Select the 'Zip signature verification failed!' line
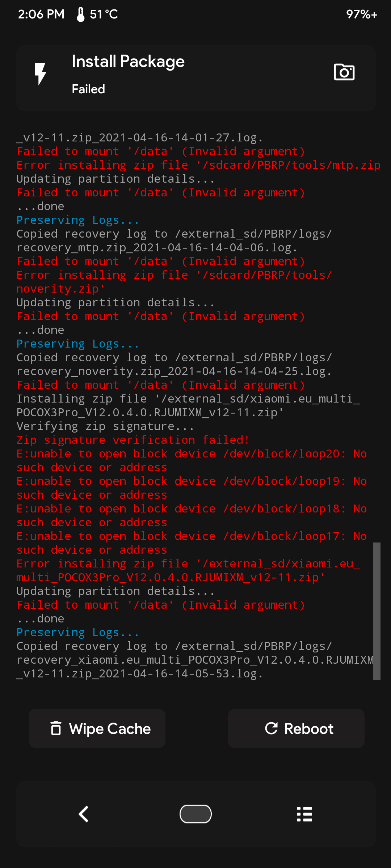The image size is (391, 868). click(133, 440)
